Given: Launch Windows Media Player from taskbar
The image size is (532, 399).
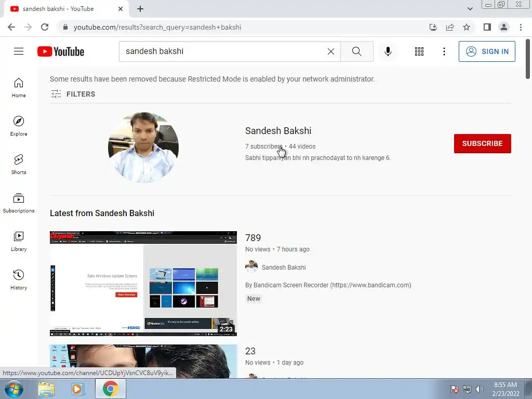Looking at the screenshot, I should click(77, 389).
